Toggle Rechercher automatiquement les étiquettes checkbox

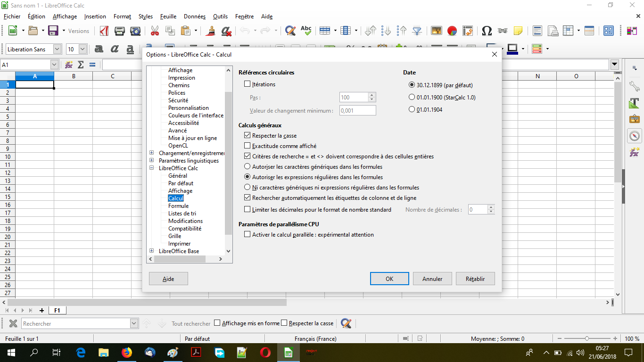pyautogui.click(x=248, y=197)
